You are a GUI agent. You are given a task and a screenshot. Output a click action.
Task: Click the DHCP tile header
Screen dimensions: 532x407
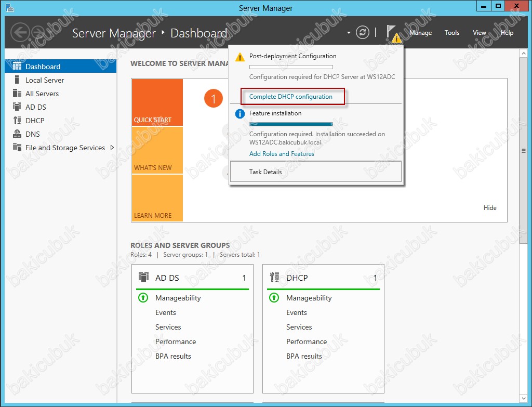pyautogui.click(x=323, y=278)
